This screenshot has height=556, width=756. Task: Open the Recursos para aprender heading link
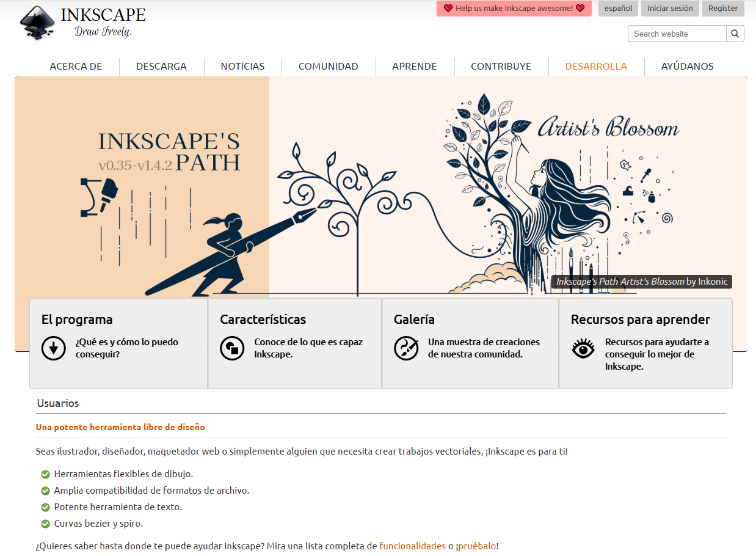[640, 320]
